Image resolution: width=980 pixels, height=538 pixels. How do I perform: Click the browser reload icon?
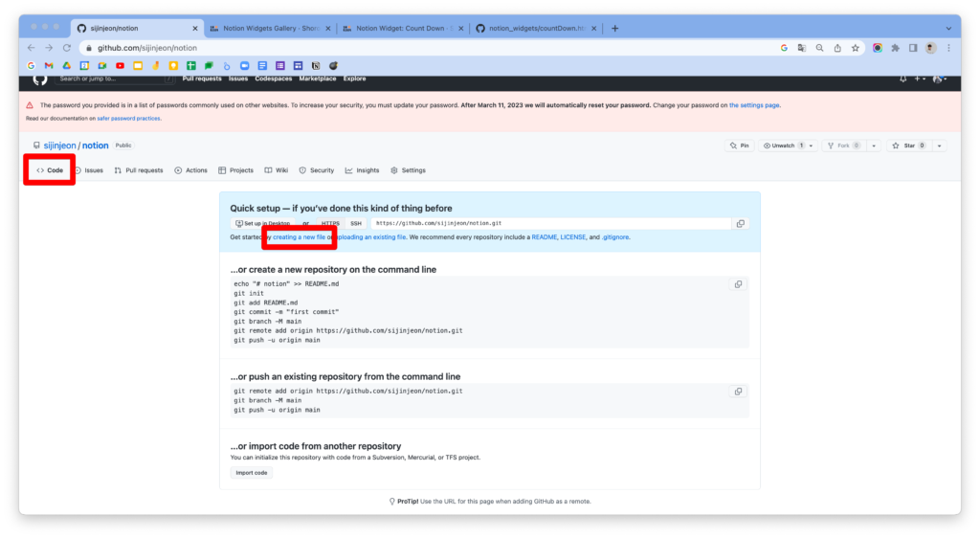point(67,48)
